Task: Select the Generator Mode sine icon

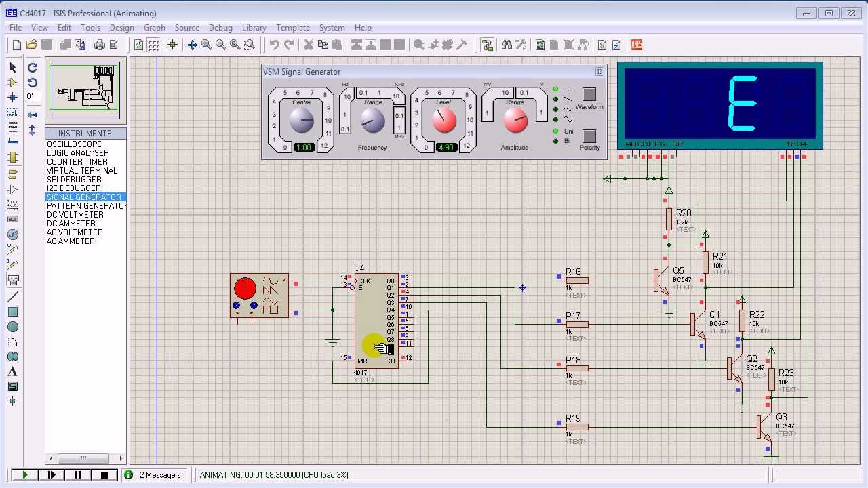Action: tap(13, 235)
